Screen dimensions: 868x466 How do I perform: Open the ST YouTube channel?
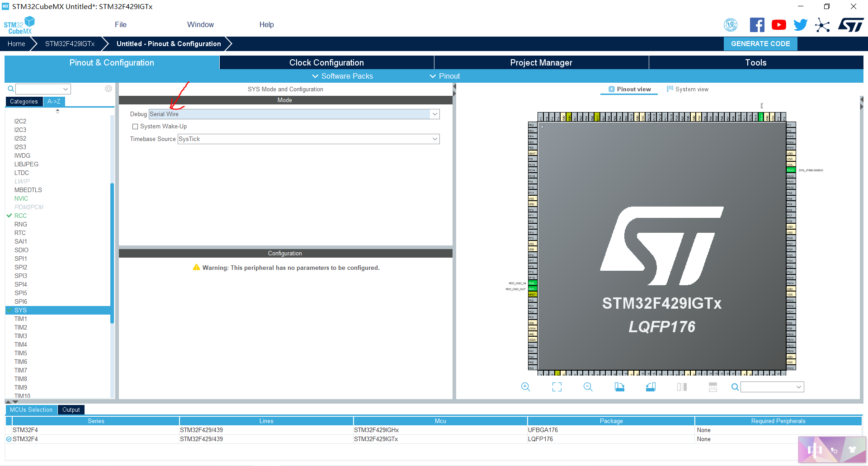coord(778,25)
